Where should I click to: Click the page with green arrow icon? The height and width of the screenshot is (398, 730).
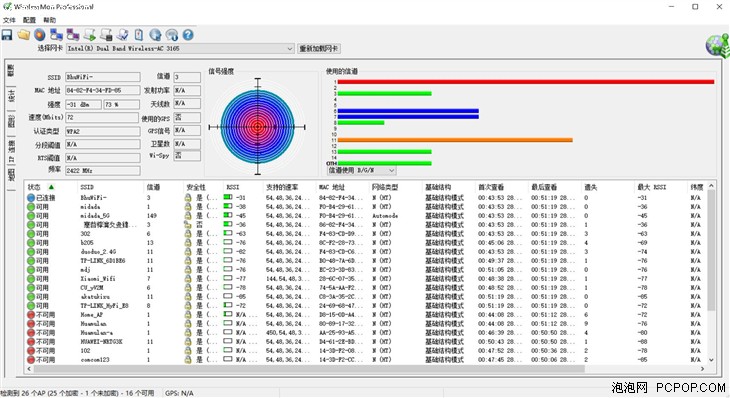pos(89,35)
